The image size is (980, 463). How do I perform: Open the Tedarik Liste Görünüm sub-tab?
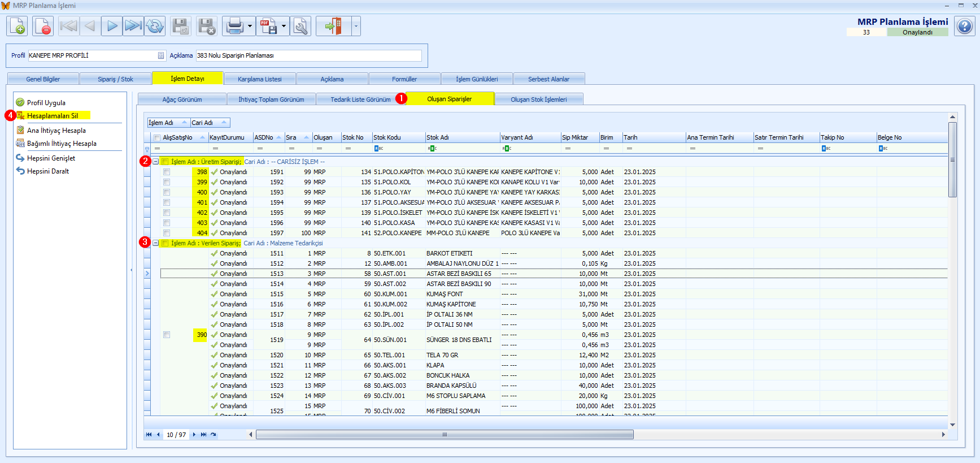coord(360,99)
